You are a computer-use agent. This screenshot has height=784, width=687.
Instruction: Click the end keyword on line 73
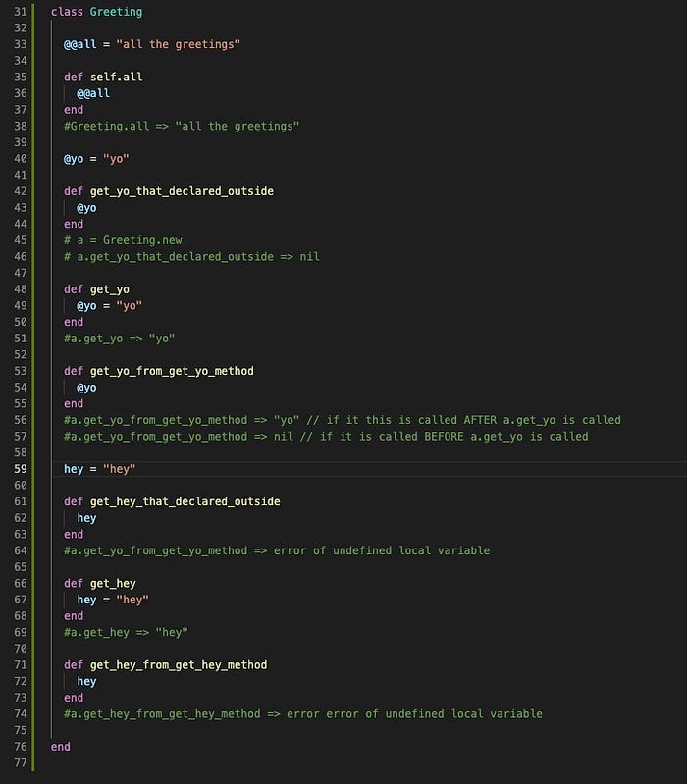[74, 698]
